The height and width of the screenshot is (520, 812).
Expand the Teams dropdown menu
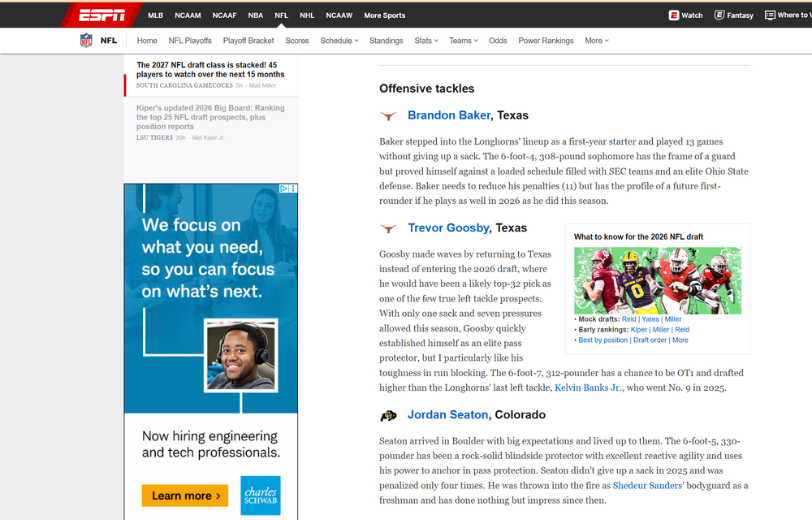(x=463, y=41)
